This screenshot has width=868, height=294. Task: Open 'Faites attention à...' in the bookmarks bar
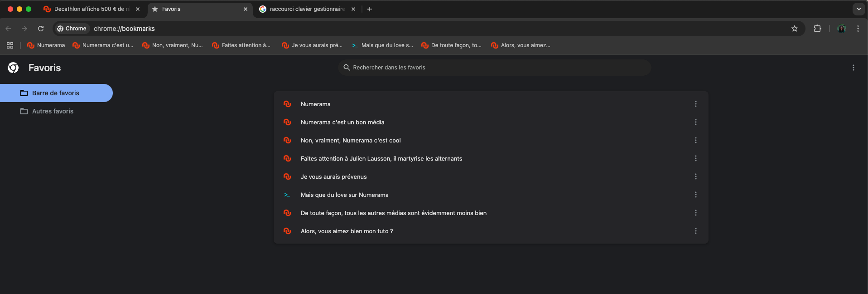[x=241, y=45]
